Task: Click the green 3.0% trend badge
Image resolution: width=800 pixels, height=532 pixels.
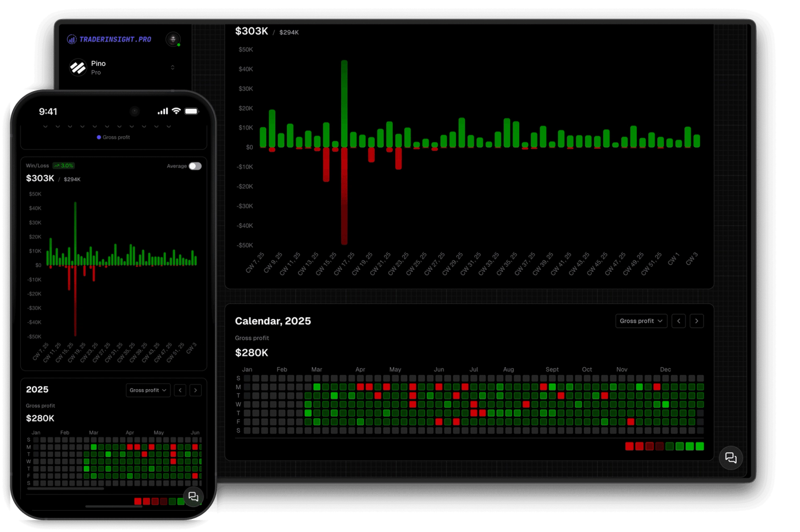Action: [x=63, y=165]
